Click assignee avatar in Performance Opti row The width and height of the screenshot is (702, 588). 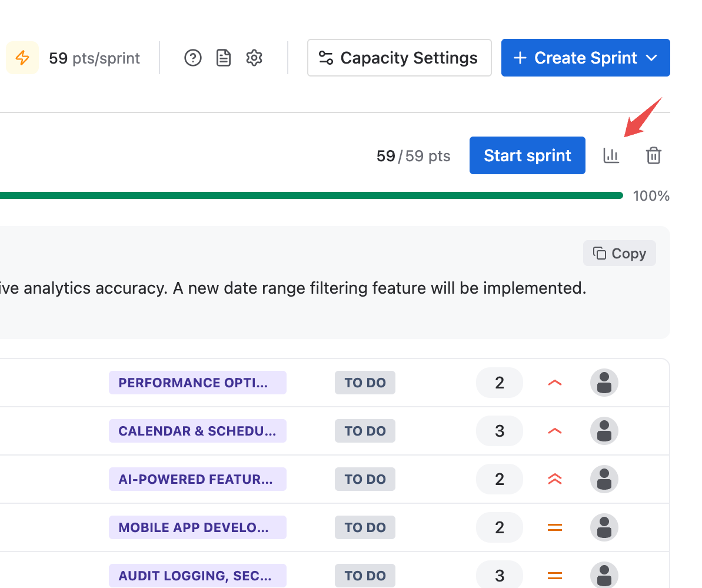tap(604, 383)
